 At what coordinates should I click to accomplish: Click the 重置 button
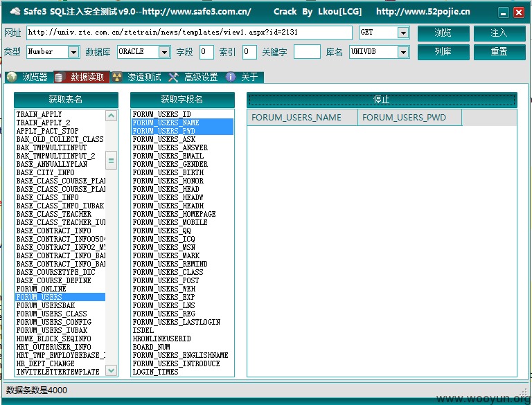499,52
